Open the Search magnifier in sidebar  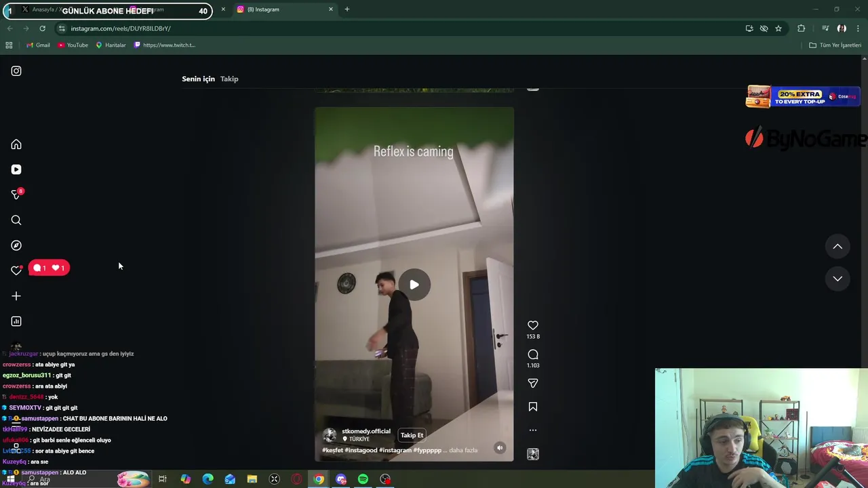point(16,220)
